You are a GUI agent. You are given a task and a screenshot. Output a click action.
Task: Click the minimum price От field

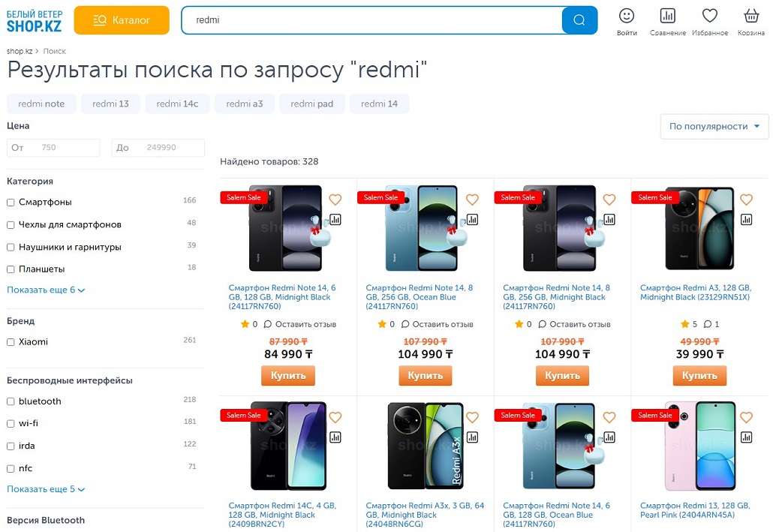pos(53,148)
